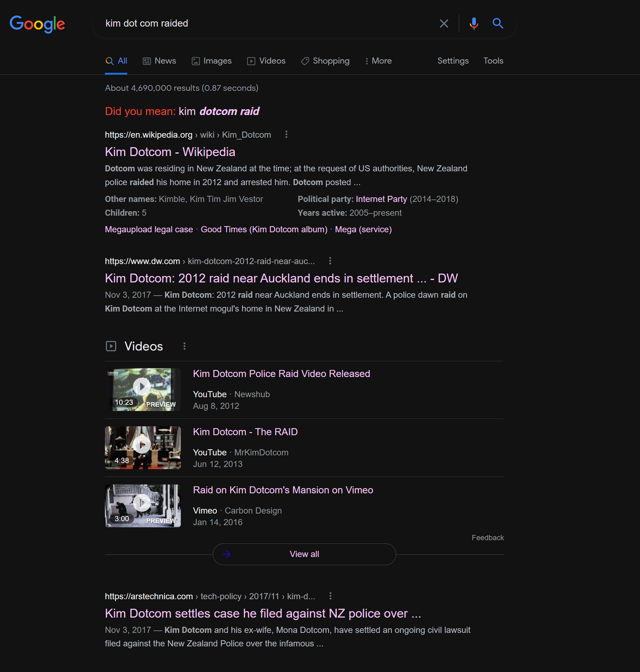Switch to the News tab

pyautogui.click(x=159, y=61)
